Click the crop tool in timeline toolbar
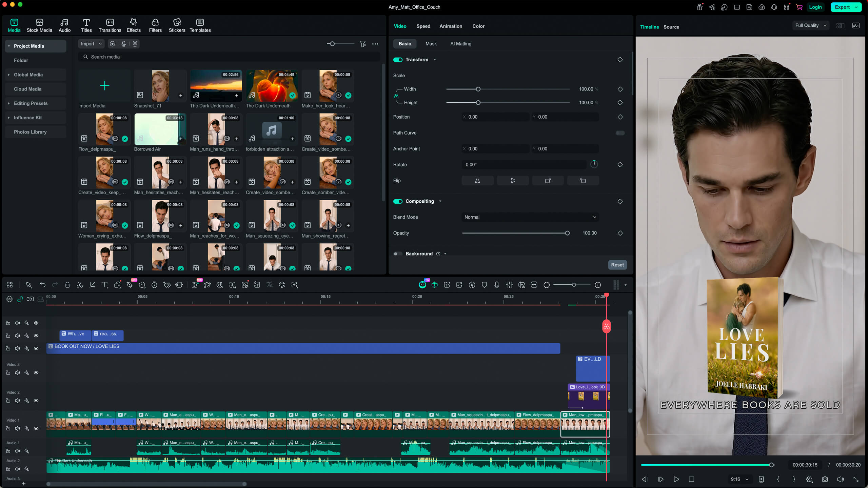The height and width of the screenshot is (488, 868). click(x=92, y=285)
